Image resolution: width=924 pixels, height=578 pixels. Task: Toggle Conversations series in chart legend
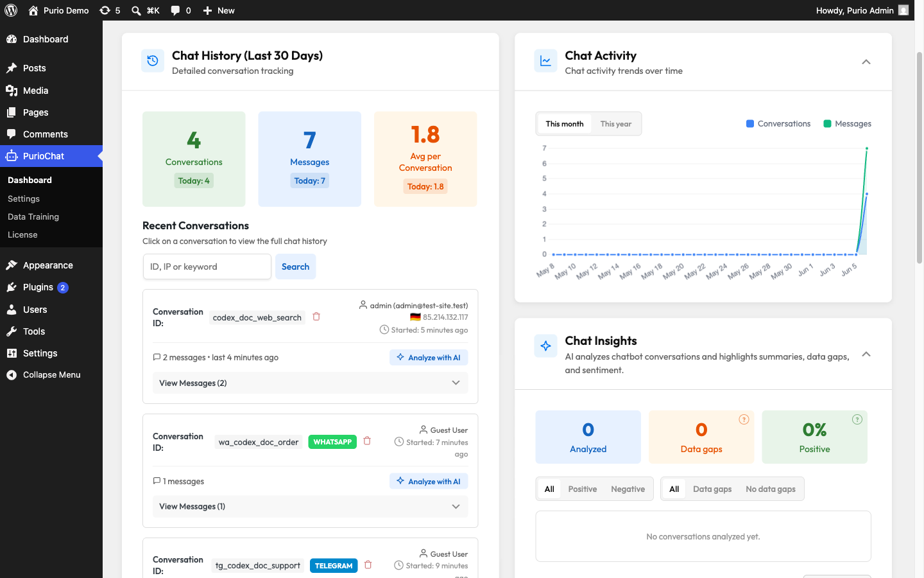(x=778, y=124)
